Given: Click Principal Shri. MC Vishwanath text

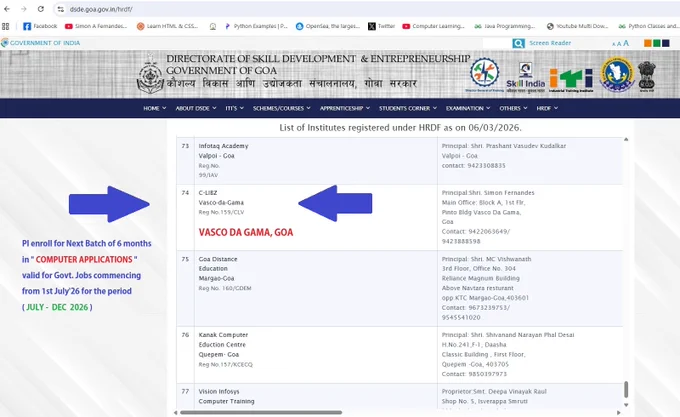Looking at the screenshot, I should coord(486,259).
